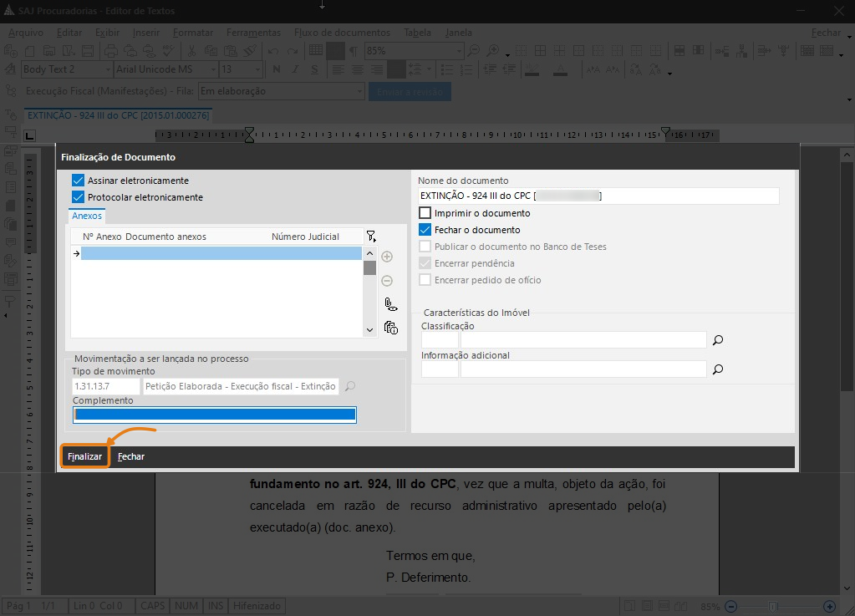This screenshot has width=855, height=616.
Task: Click the filter icon above the annex list
Action: [371, 237]
